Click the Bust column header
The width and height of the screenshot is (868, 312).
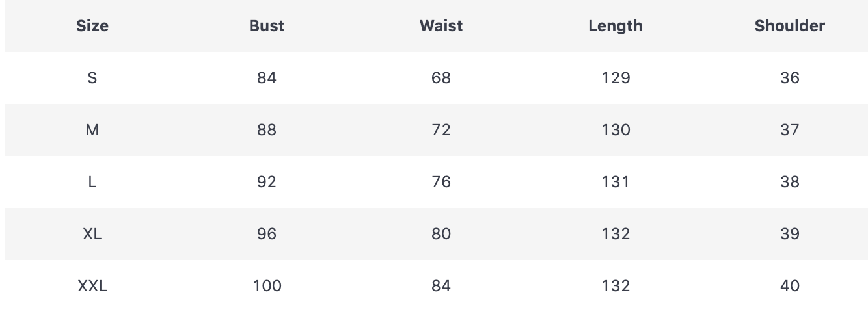click(x=267, y=26)
